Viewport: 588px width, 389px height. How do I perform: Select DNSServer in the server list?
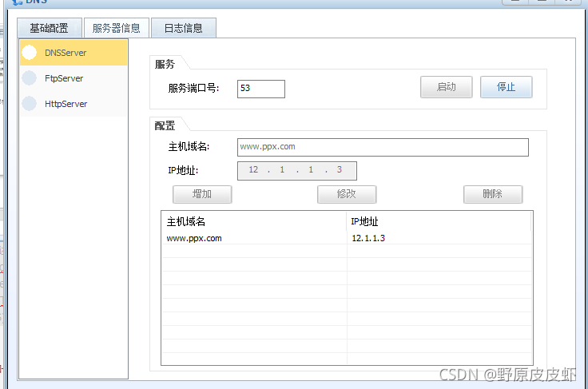coord(73,53)
